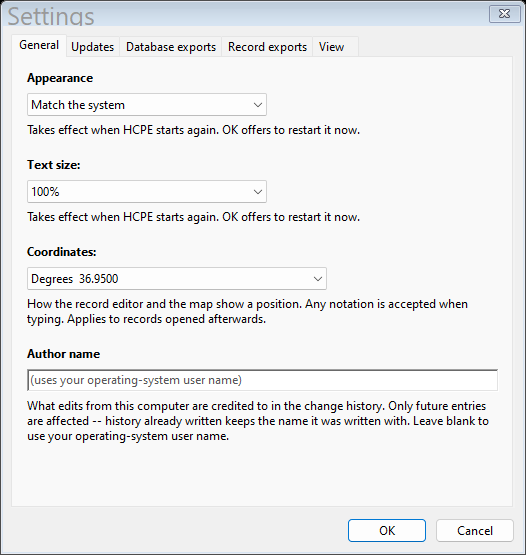This screenshot has width=526, height=555.
Task: Click the 'What edits from this computer' description
Action: [258, 421]
